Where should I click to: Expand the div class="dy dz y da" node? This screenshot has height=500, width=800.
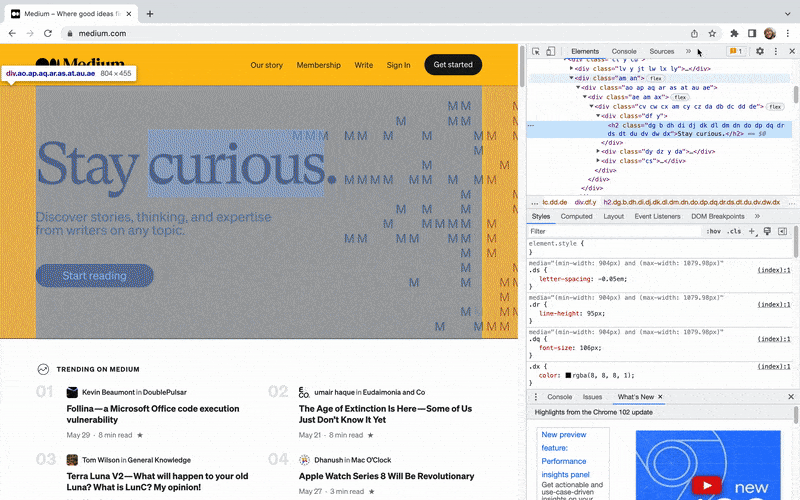pyautogui.click(x=598, y=151)
